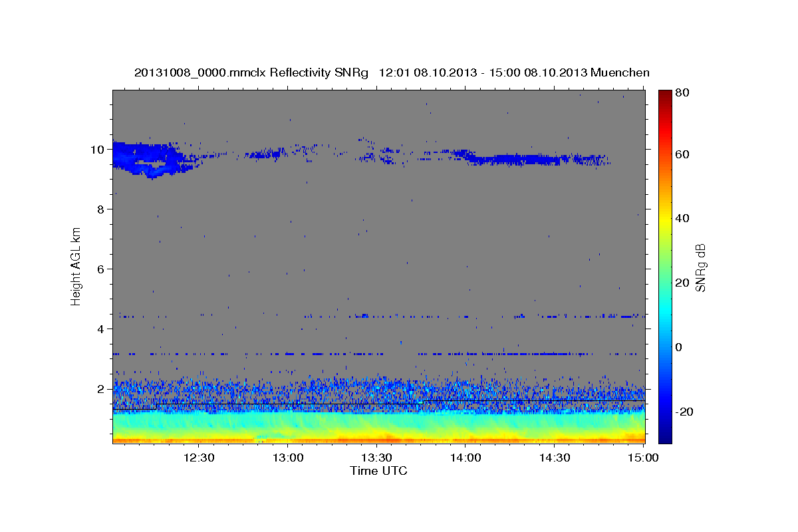The image size is (798, 532).
Task: Click the 'Height AGL km' axis label
Action: (x=76, y=266)
